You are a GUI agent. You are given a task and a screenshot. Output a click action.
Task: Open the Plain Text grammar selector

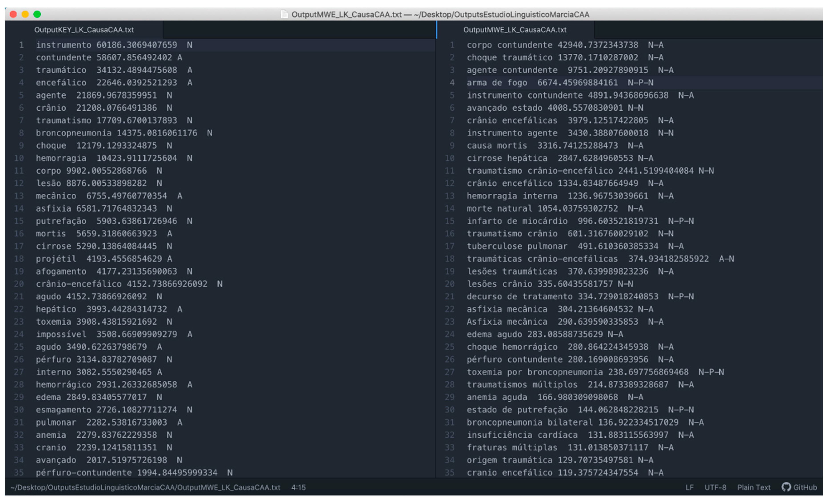click(x=754, y=488)
